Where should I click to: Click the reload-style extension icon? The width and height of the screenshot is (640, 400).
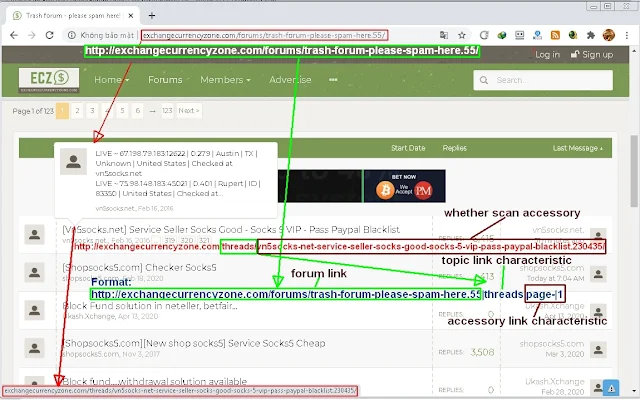[484, 35]
